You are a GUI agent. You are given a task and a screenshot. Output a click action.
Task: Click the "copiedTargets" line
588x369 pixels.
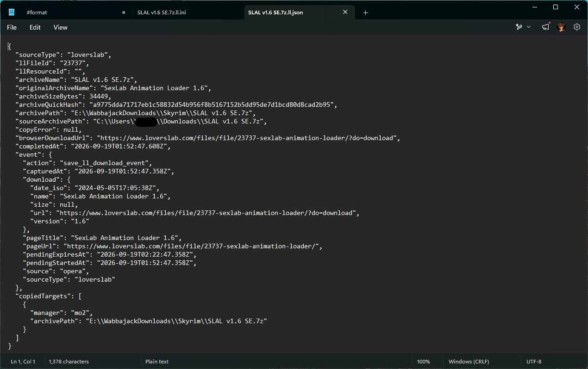pos(49,296)
